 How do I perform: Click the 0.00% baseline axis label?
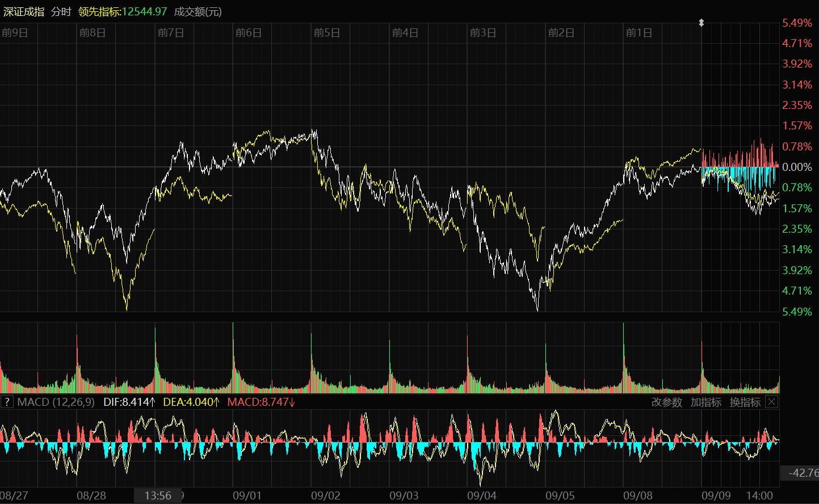[797, 167]
